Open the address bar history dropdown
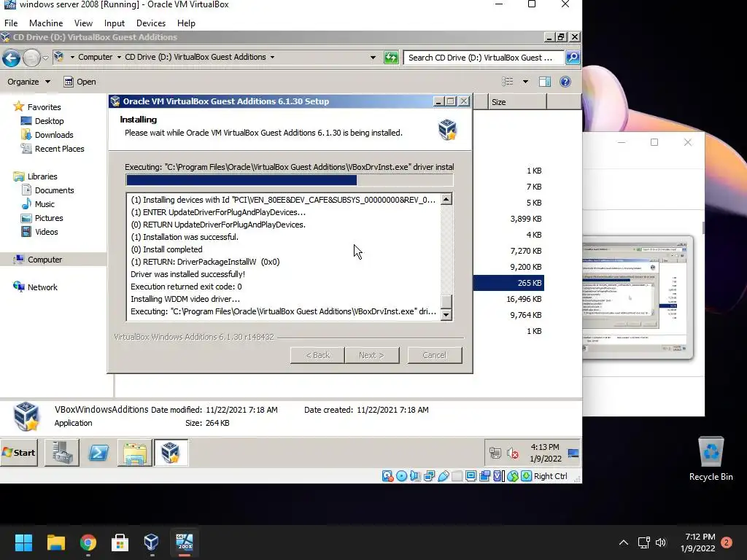 (x=373, y=57)
